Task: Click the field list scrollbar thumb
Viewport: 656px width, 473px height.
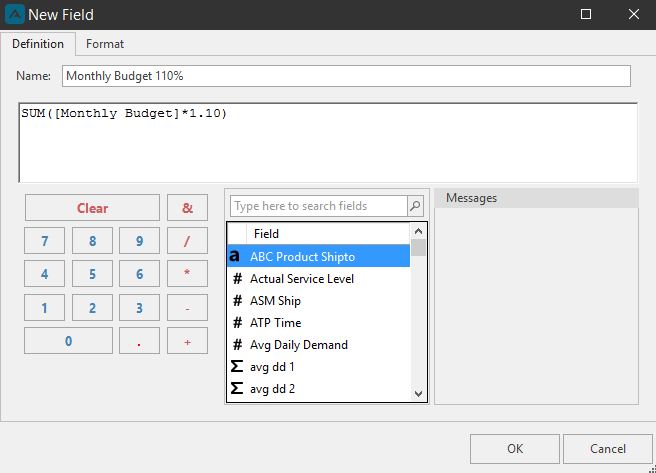Action: click(x=418, y=248)
